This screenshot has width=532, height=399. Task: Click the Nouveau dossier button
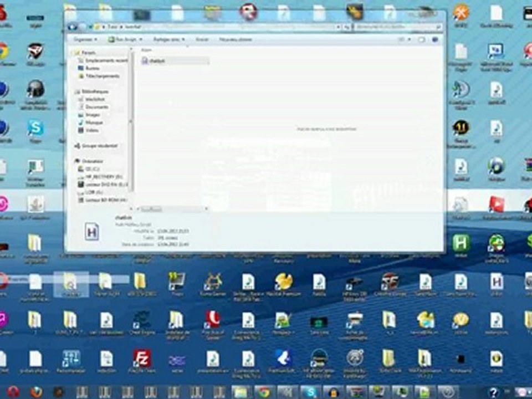pyautogui.click(x=236, y=40)
